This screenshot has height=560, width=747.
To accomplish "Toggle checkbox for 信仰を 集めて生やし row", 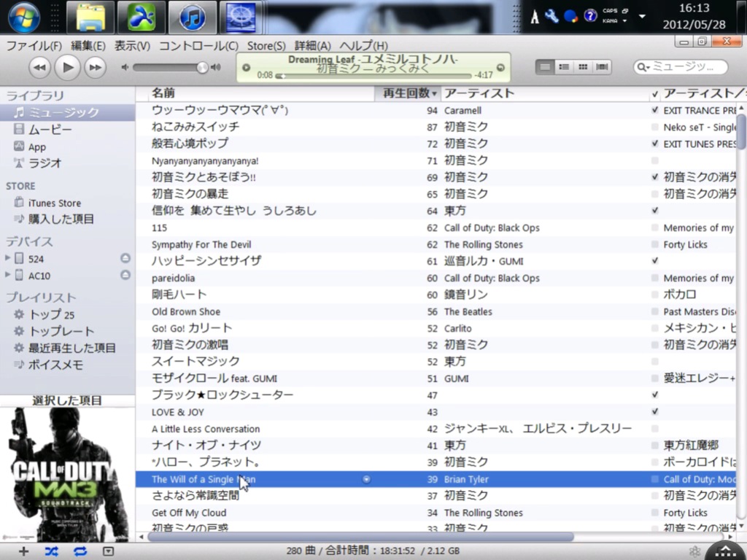I will click(655, 211).
